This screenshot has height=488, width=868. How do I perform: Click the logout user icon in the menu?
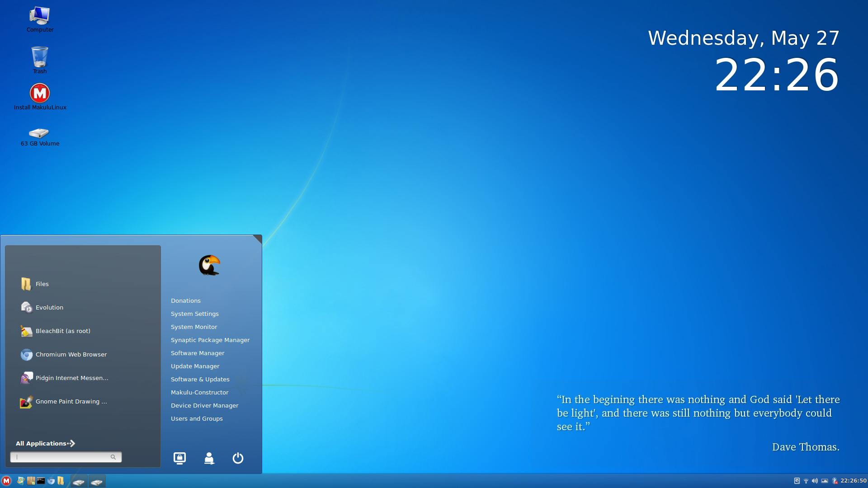209,458
